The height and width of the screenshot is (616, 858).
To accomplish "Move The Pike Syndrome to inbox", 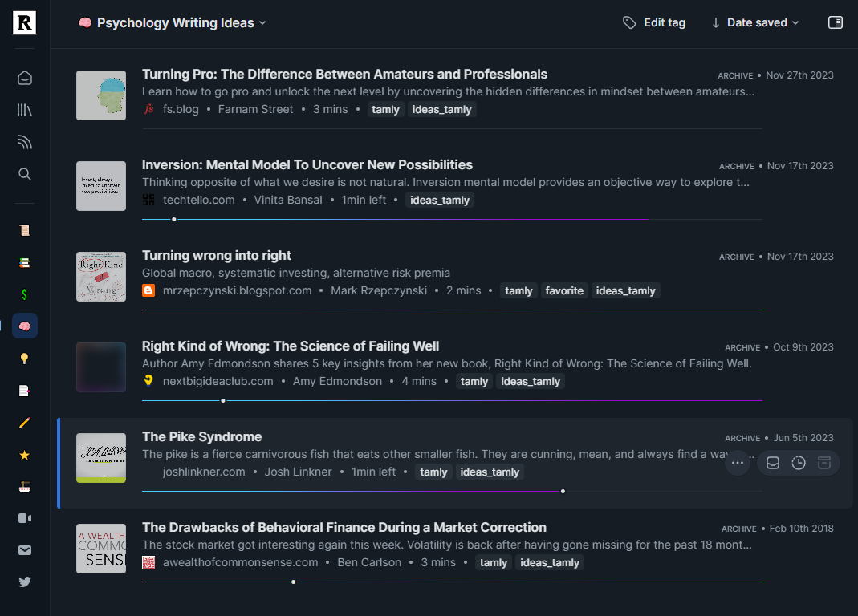I will click(x=773, y=463).
